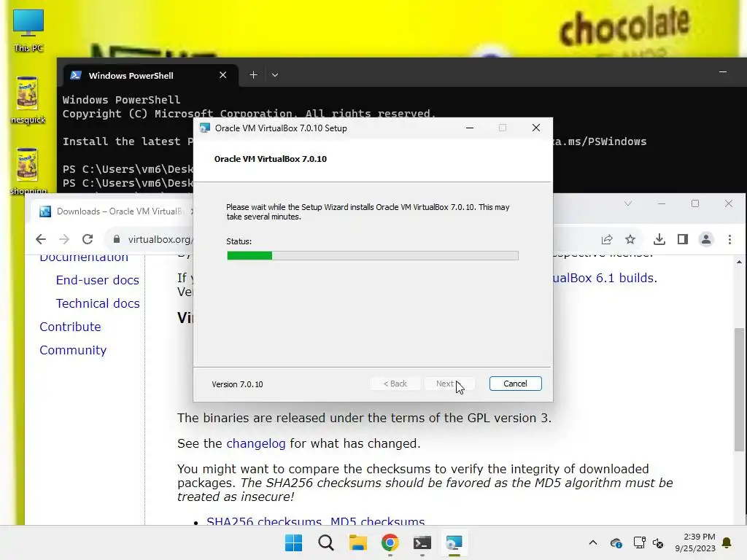This screenshot has height=560, width=747.
Task: View site lock information icon
Action: [117, 239]
